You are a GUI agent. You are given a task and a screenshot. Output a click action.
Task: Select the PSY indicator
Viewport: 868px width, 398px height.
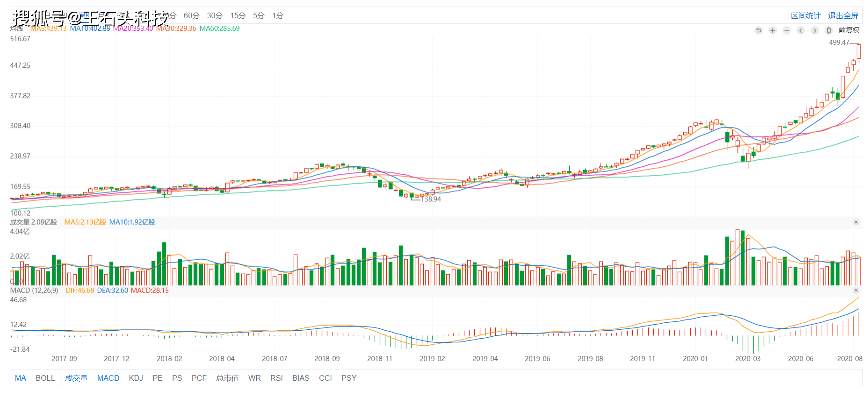pos(349,378)
